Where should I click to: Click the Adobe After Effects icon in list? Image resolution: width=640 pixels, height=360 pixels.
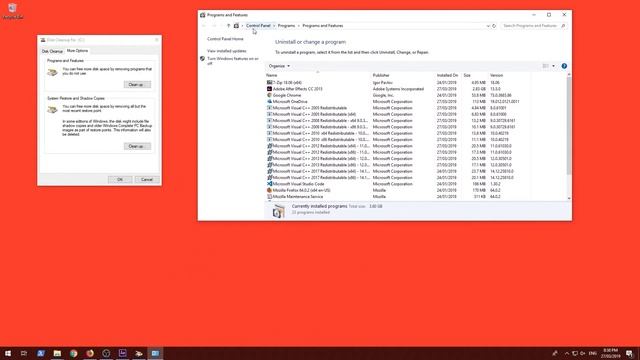[x=269, y=89]
